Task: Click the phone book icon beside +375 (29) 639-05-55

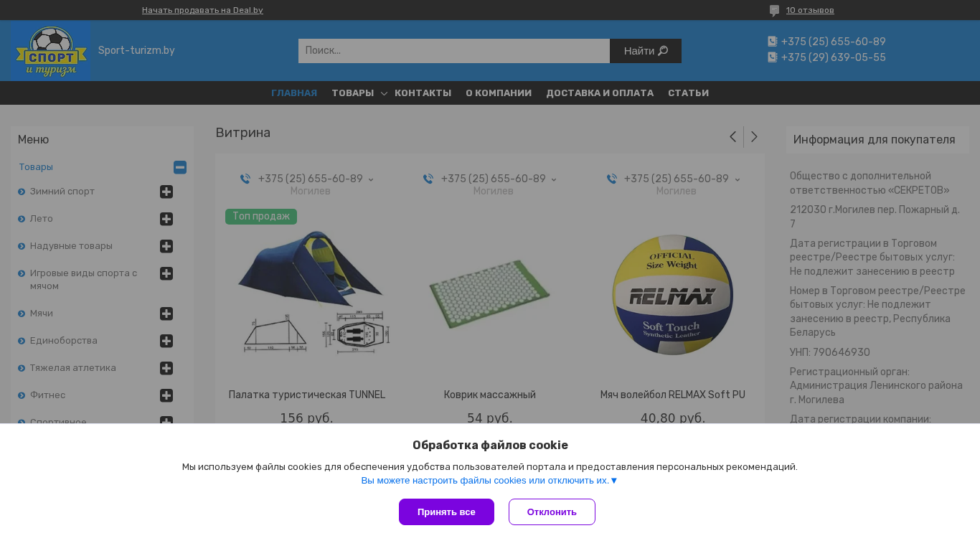Action: (773, 57)
